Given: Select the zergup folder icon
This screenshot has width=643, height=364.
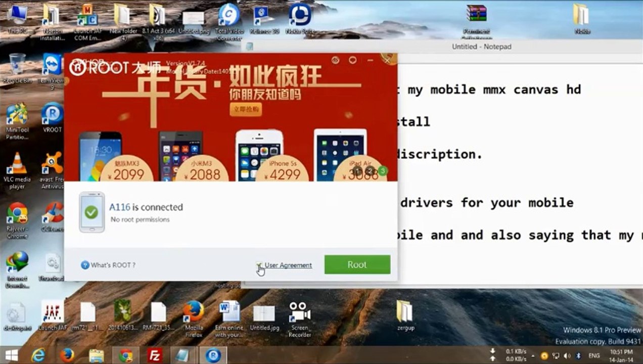Looking at the screenshot, I should pyautogui.click(x=405, y=316).
